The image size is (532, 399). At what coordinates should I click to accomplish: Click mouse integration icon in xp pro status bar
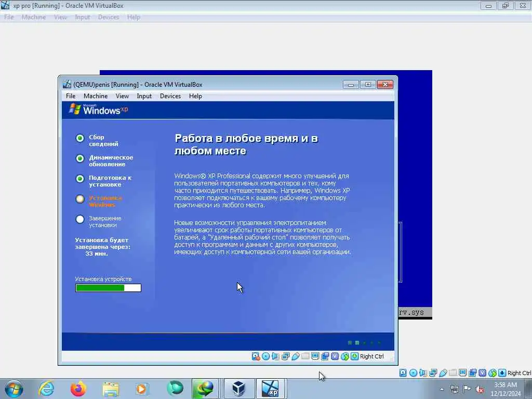pos(493,373)
